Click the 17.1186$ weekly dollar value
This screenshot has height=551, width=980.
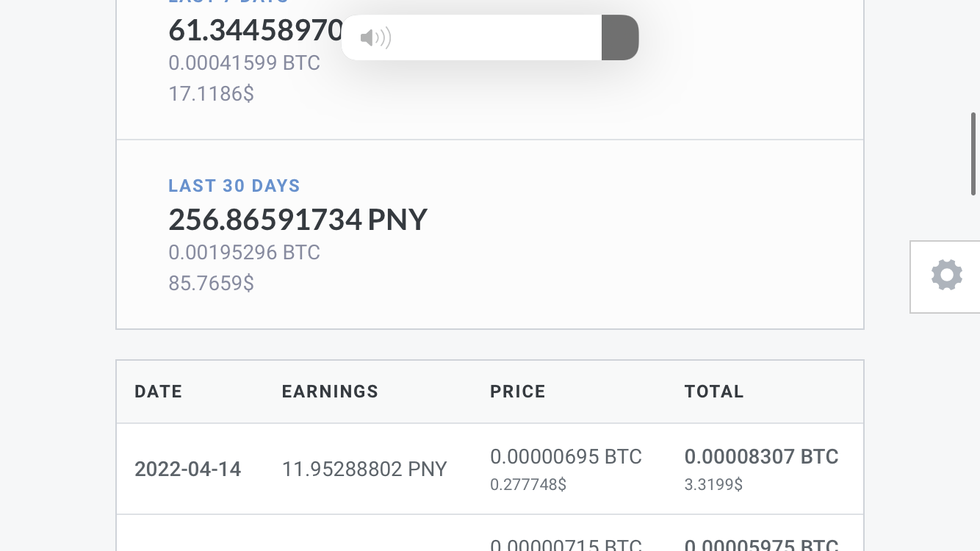pyautogui.click(x=211, y=94)
